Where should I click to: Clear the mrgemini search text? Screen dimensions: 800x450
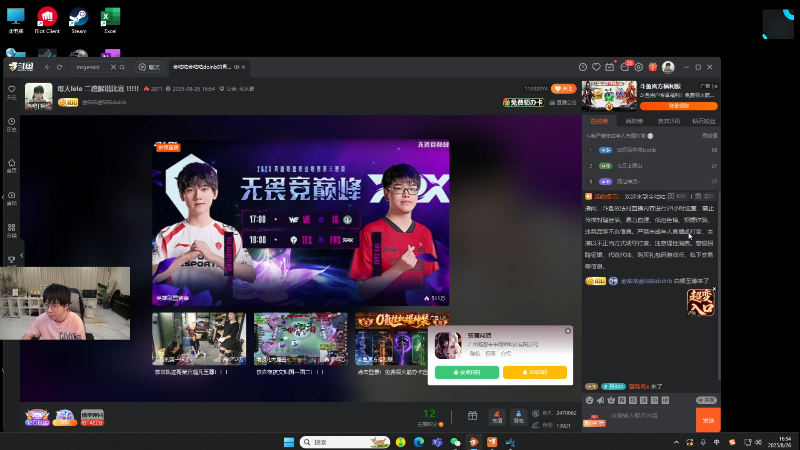click(x=113, y=67)
